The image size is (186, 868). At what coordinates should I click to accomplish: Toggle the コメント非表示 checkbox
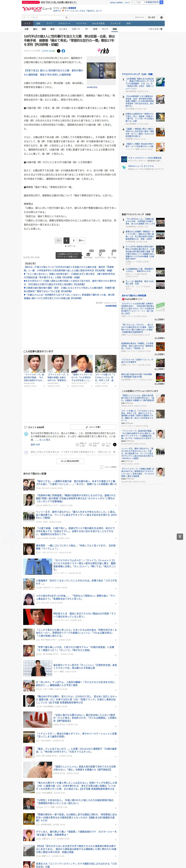click(102, 467)
